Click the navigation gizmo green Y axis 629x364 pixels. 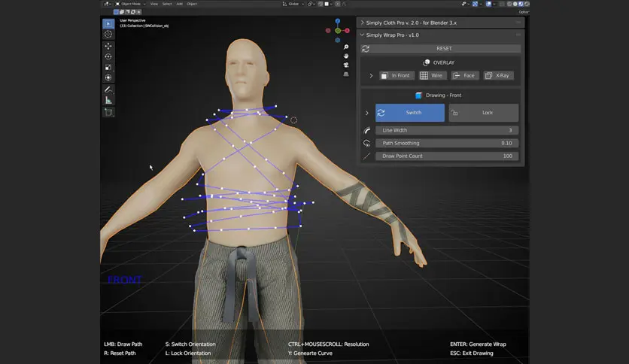(338, 31)
